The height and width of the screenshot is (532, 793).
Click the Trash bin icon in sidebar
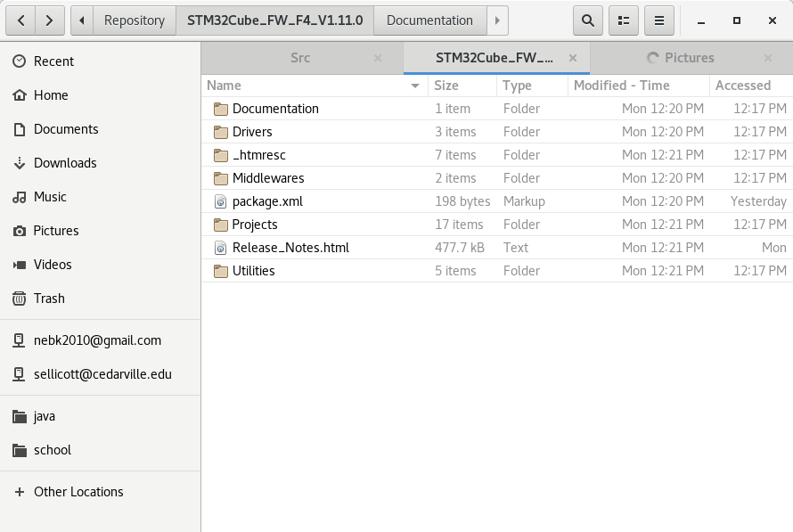tap(20, 299)
